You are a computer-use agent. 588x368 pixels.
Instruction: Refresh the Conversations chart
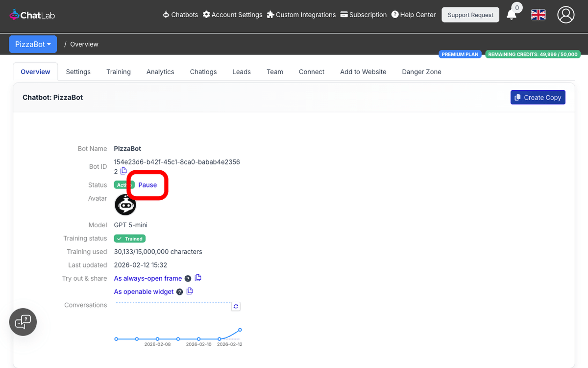pyautogui.click(x=236, y=306)
